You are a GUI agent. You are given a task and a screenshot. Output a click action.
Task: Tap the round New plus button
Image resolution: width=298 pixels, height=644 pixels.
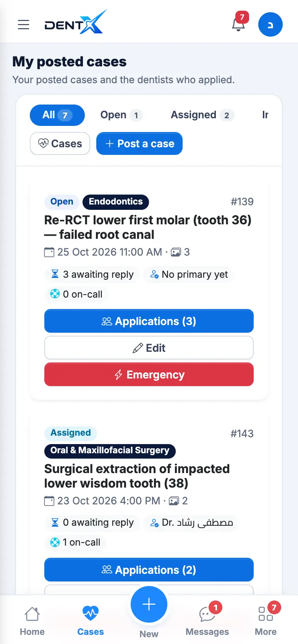coord(149,605)
